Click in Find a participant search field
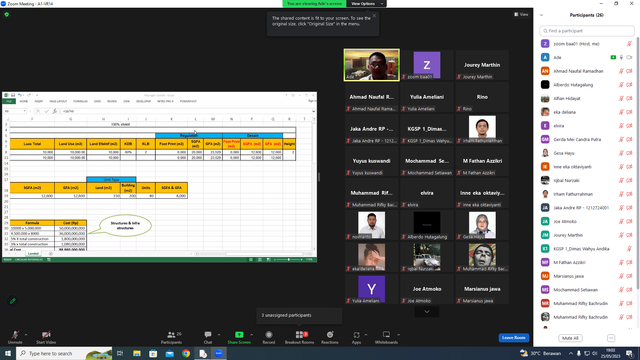The height and width of the screenshot is (360, 640). point(587,31)
